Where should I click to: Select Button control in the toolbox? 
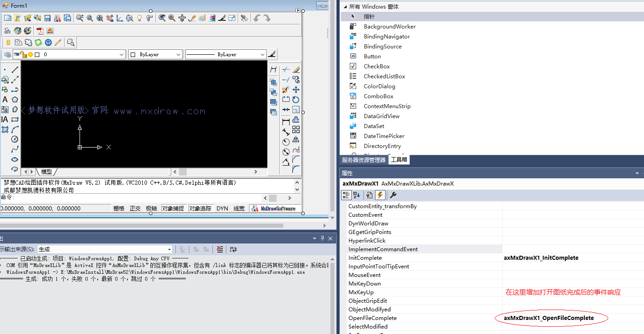pyautogui.click(x=372, y=57)
